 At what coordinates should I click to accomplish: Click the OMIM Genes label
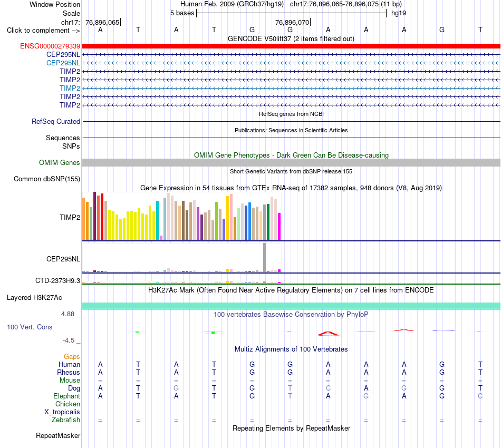(x=59, y=162)
